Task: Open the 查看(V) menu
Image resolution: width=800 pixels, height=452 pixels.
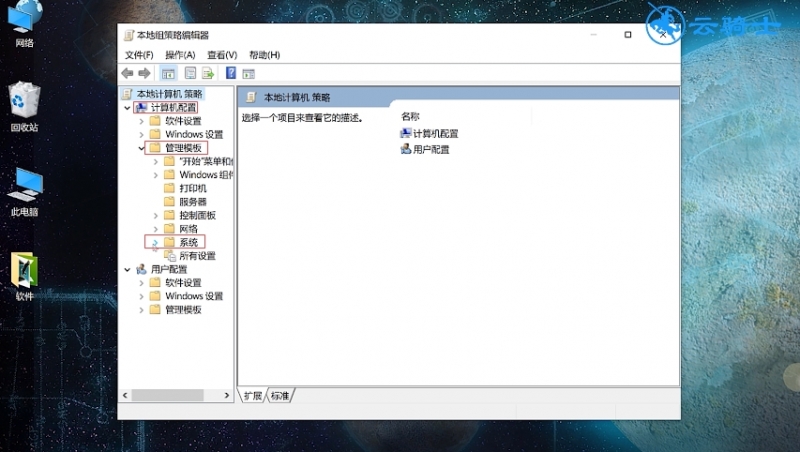Action: coord(222,55)
